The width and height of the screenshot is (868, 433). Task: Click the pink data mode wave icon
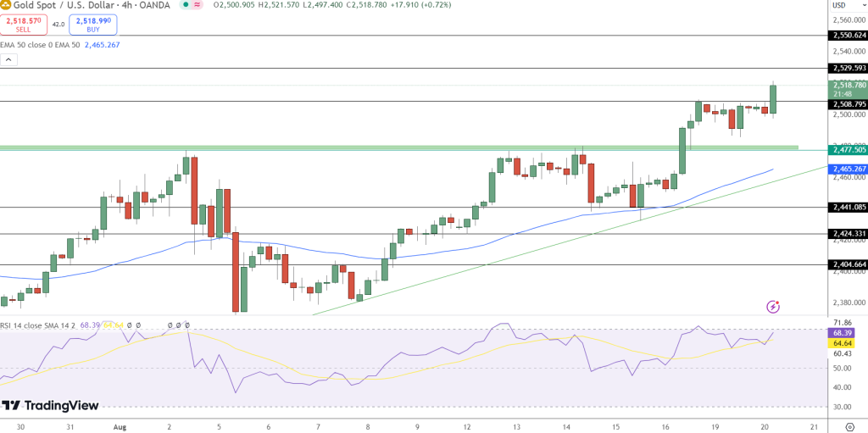coord(198,5)
